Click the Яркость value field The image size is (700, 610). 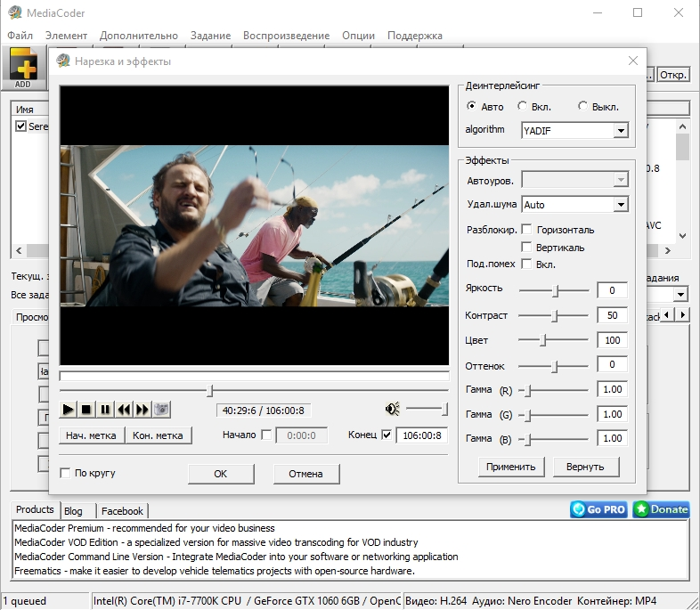[612, 290]
